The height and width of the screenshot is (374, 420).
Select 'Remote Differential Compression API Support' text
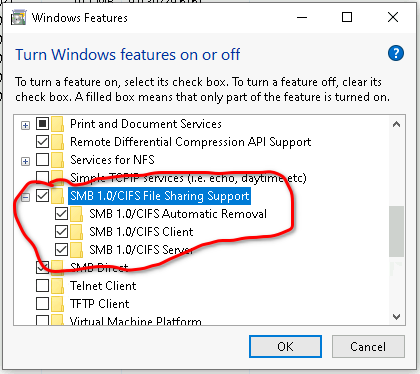point(190,142)
